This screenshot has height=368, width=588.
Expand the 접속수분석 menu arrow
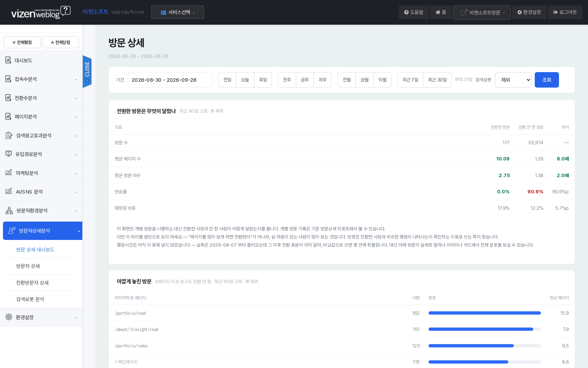76,80
